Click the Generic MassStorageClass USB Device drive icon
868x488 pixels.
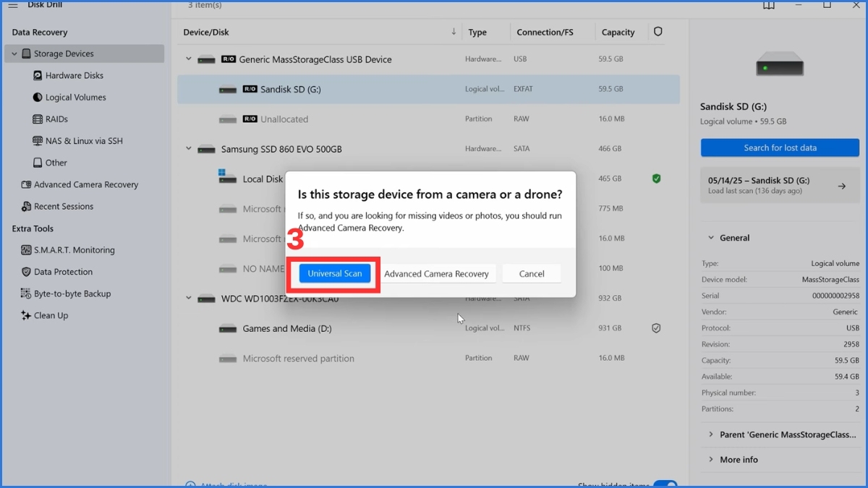[207, 59]
